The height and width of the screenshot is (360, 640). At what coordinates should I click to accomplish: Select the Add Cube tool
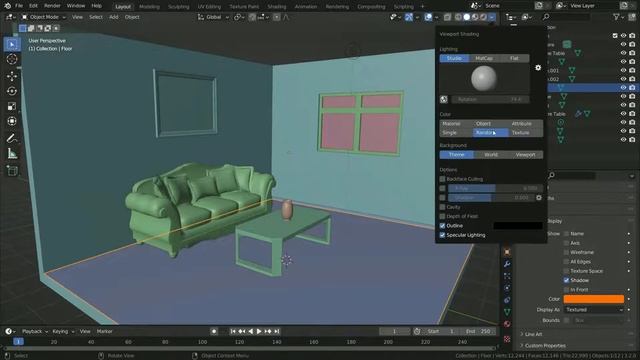pos(12,171)
